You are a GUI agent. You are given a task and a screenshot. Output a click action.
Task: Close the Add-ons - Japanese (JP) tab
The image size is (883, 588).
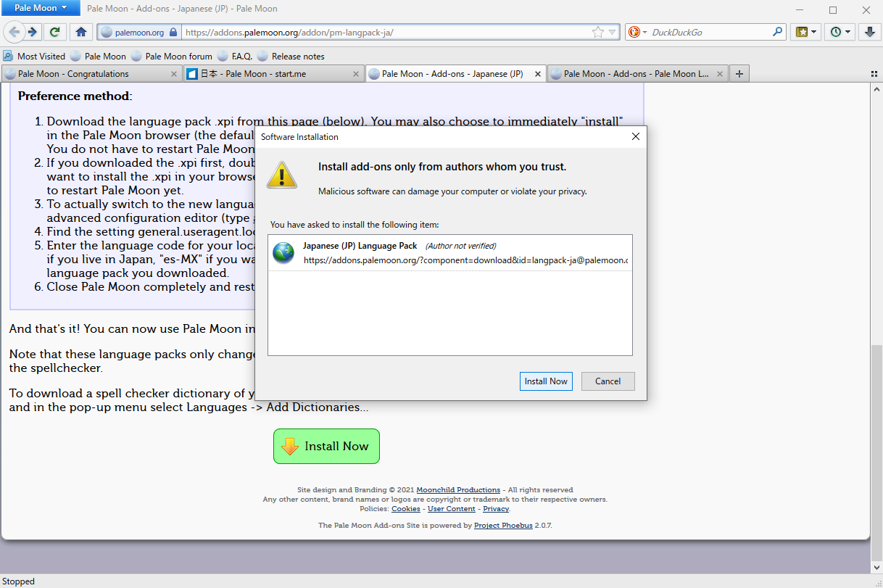[538, 74]
